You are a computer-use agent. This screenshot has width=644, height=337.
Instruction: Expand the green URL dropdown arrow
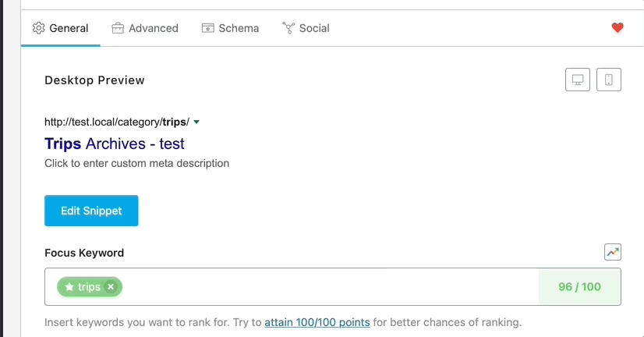click(x=196, y=122)
